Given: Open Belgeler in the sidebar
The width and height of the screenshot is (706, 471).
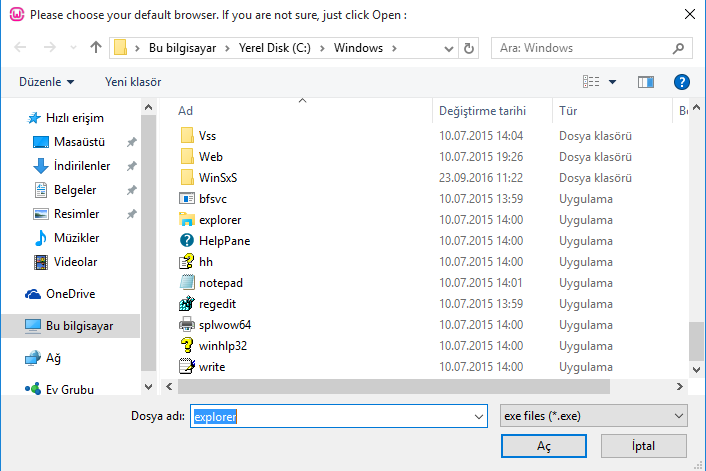Looking at the screenshot, I should click(66, 190).
